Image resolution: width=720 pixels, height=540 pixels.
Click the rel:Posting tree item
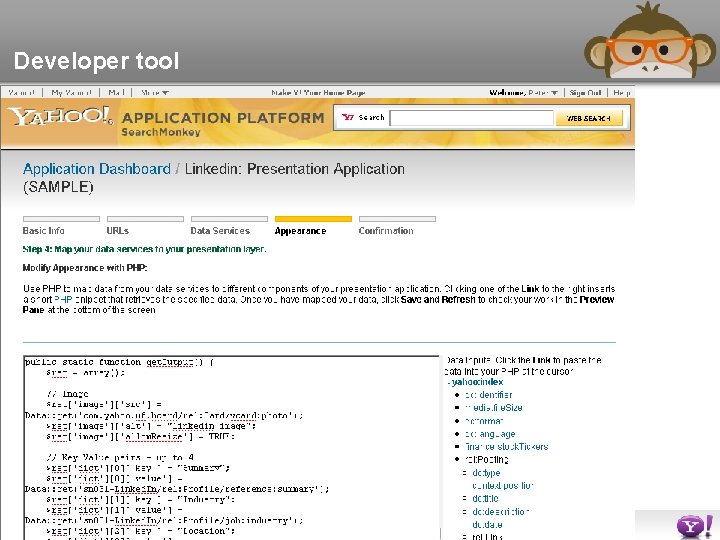487,459
